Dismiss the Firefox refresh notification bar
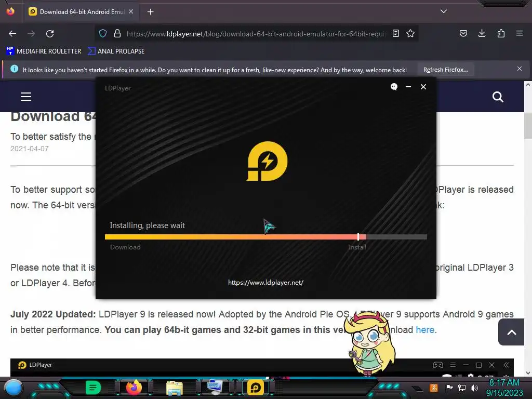Viewport: 532px width, 399px height. click(x=519, y=69)
